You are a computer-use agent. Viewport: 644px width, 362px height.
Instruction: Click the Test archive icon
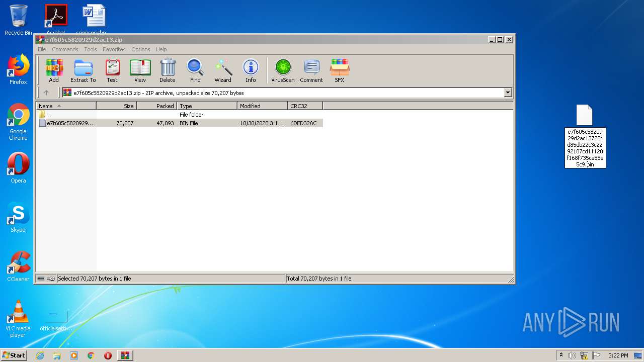[x=112, y=70]
